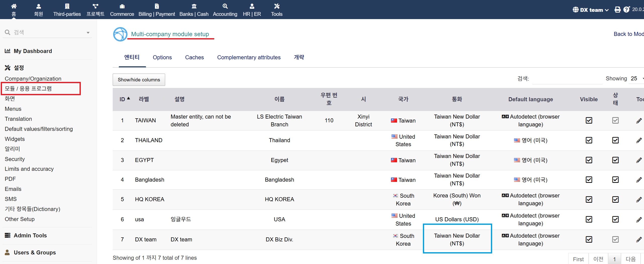
Task: Open the Showing 25 rows selector
Action: (x=636, y=79)
